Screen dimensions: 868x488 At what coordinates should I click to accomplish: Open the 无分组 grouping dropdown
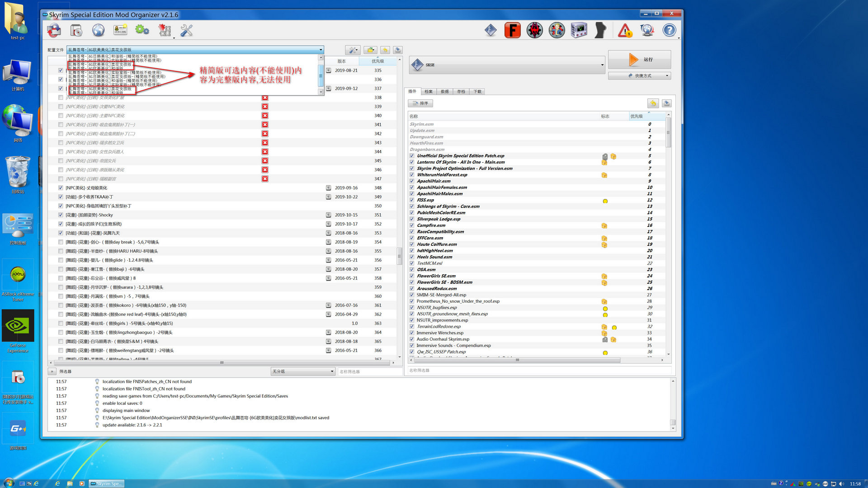302,371
